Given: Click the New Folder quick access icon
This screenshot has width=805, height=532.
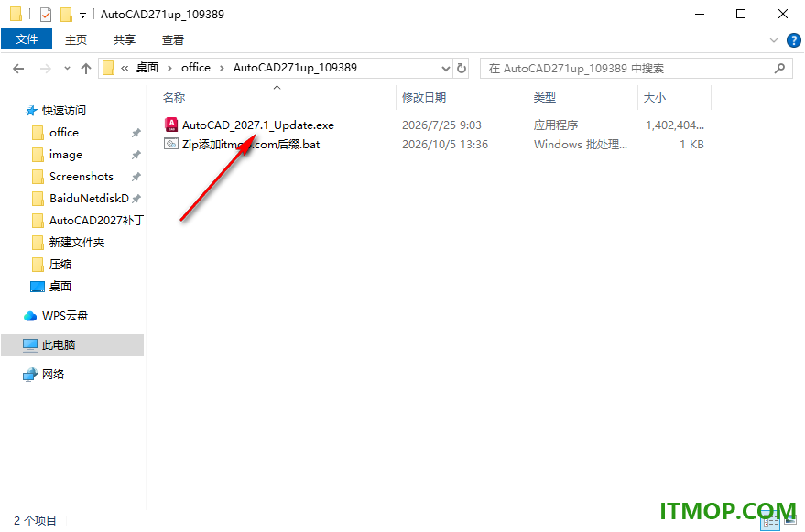Looking at the screenshot, I should coord(66,15).
